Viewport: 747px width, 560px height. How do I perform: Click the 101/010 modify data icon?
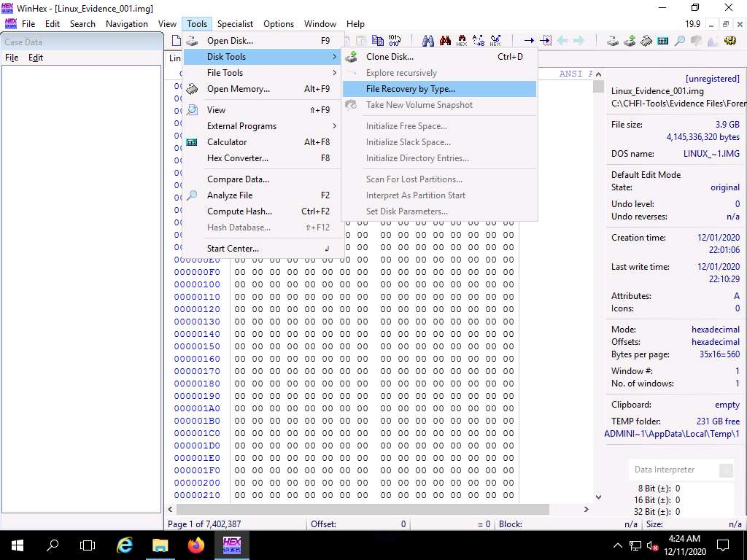point(395,41)
